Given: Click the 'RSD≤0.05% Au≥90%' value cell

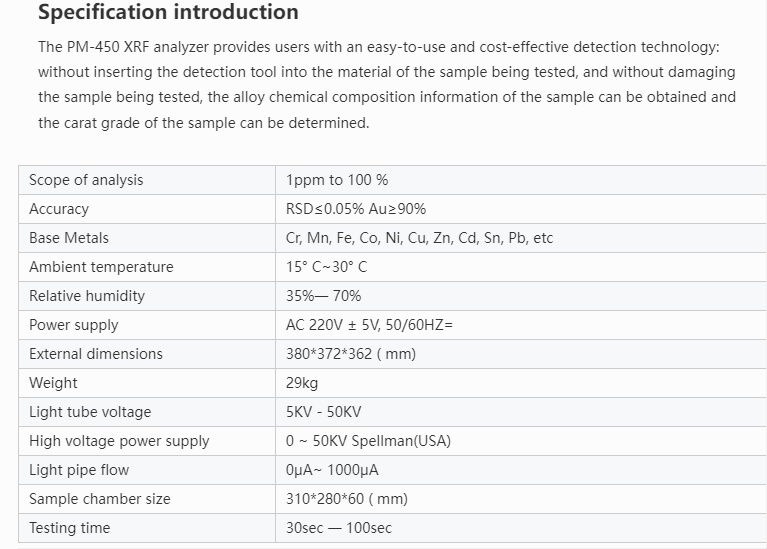Looking at the screenshot, I should coord(355,209).
